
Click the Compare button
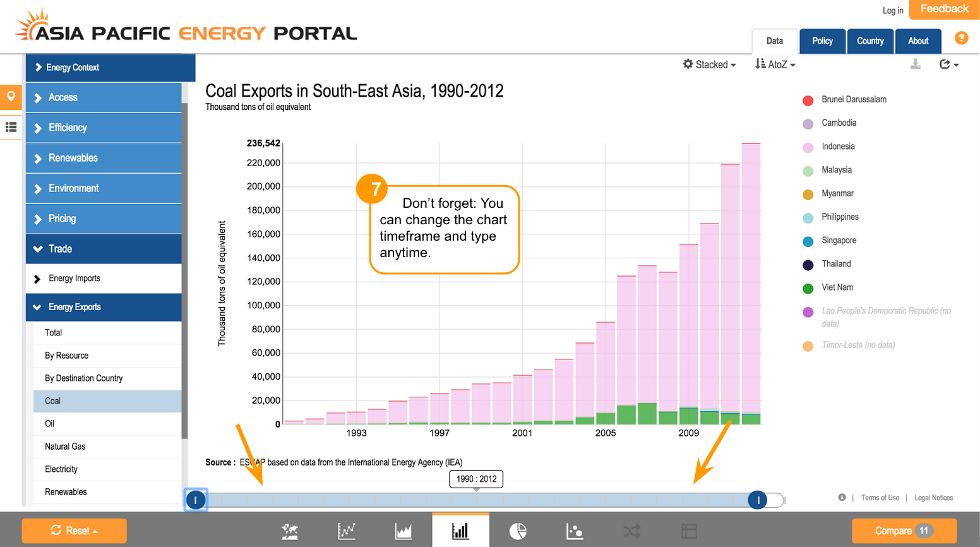point(904,531)
